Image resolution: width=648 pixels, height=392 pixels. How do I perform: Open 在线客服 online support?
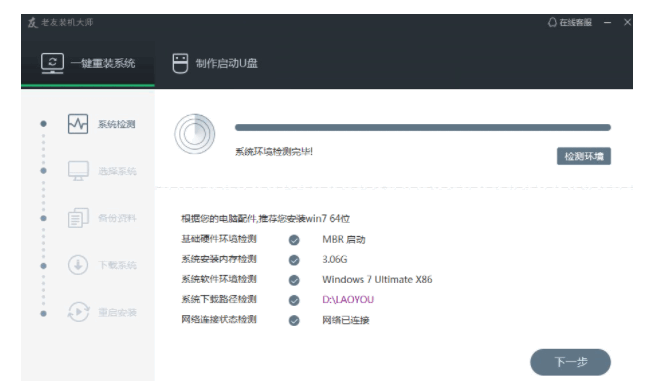pyautogui.click(x=570, y=22)
